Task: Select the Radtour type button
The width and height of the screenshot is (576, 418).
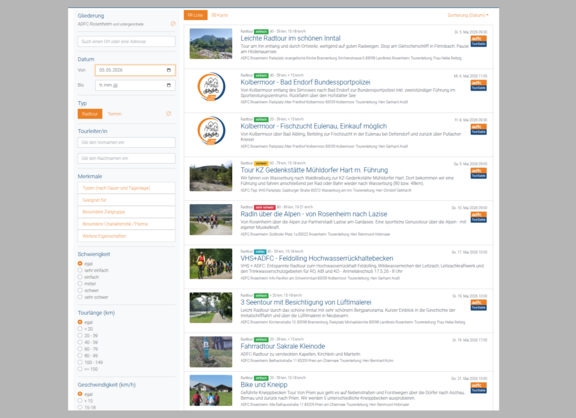Action: (90, 114)
